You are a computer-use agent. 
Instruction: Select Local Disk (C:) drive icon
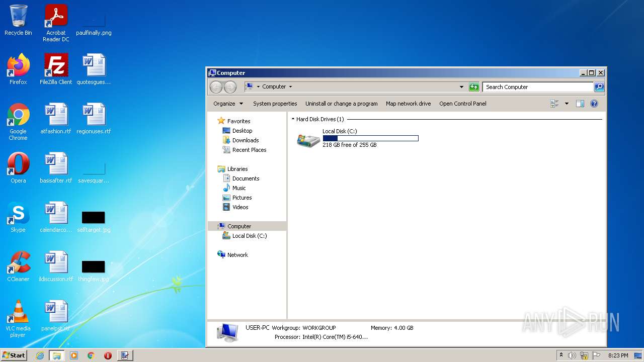click(x=308, y=140)
